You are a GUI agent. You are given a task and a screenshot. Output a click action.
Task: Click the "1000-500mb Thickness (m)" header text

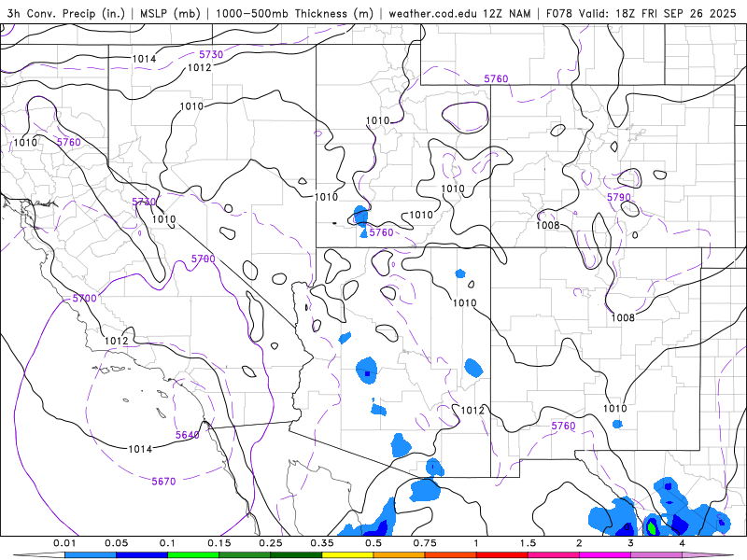pyautogui.click(x=294, y=13)
